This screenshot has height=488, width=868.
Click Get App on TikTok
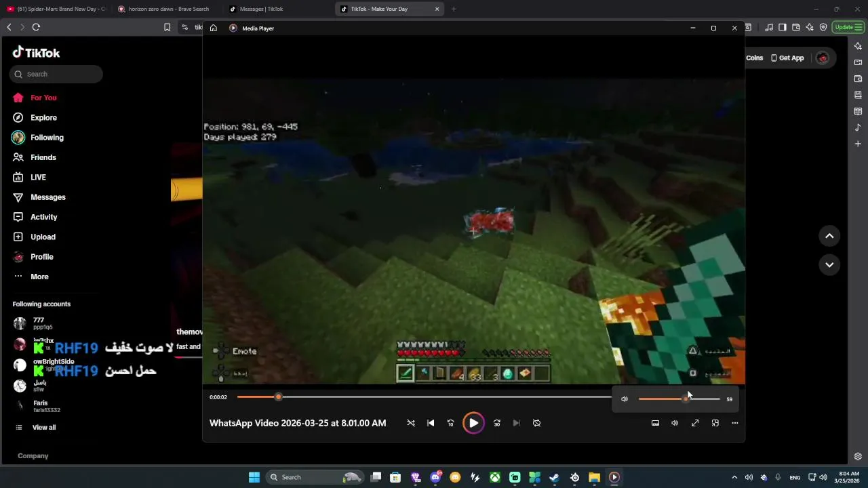(x=788, y=58)
